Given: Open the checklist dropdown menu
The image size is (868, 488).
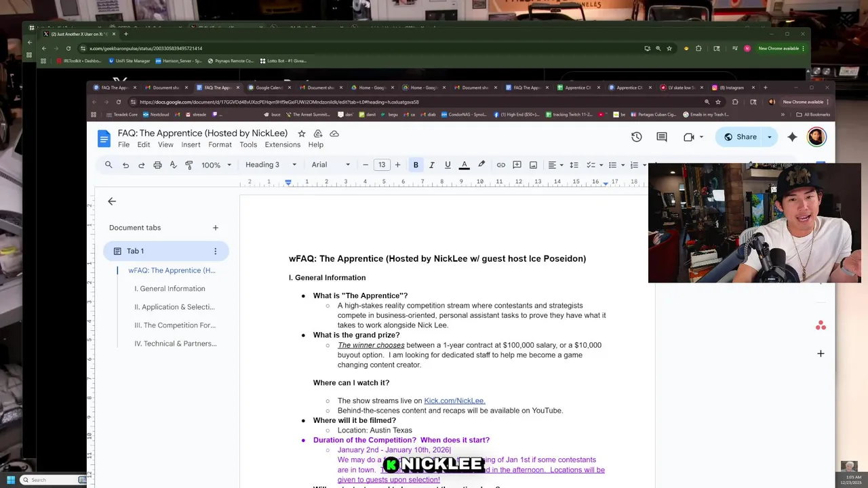Looking at the screenshot, I should pyautogui.click(x=595, y=165).
